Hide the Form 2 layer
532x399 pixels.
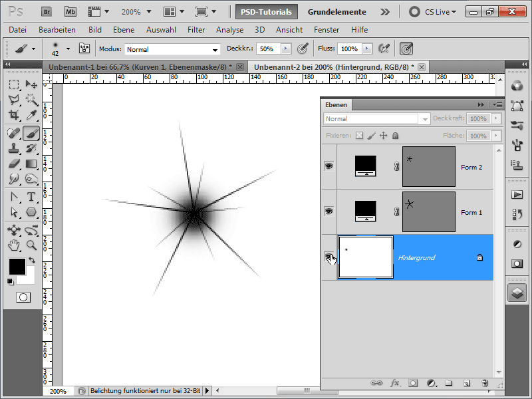pyautogui.click(x=329, y=166)
